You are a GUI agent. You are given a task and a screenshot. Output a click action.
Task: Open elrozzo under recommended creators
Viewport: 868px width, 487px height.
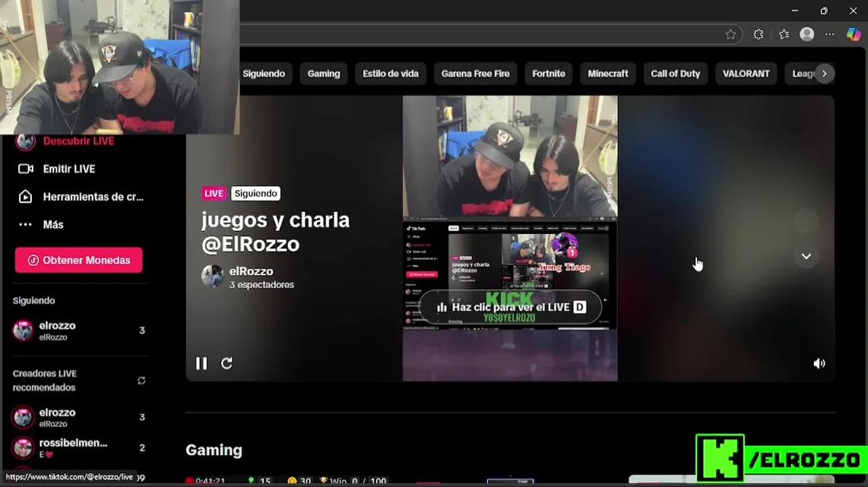[78, 417]
